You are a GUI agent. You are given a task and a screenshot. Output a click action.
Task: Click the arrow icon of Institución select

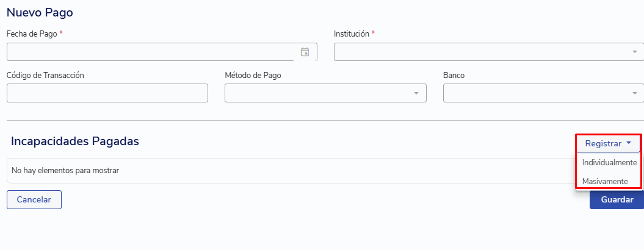[x=634, y=52]
